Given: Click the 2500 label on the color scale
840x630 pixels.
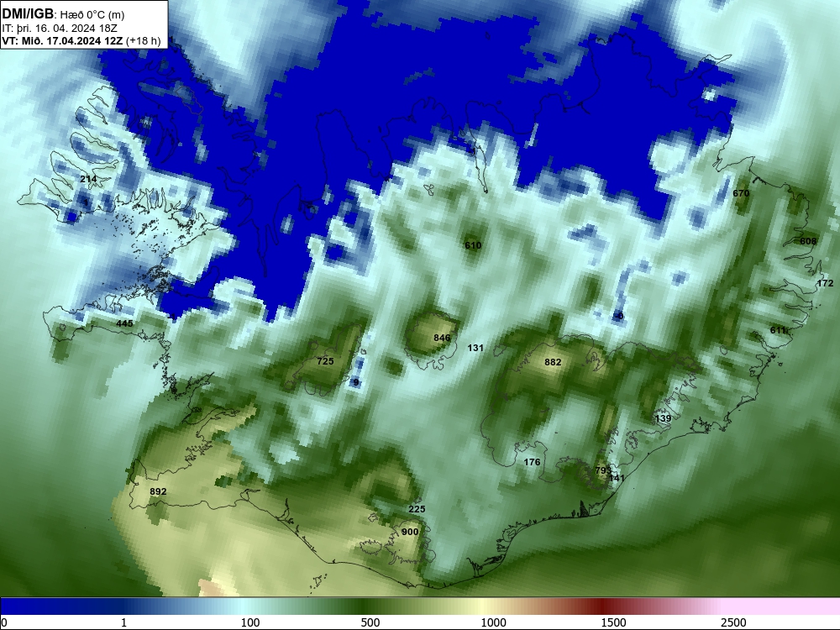Looking at the screenshot, I should coord(733,622).
